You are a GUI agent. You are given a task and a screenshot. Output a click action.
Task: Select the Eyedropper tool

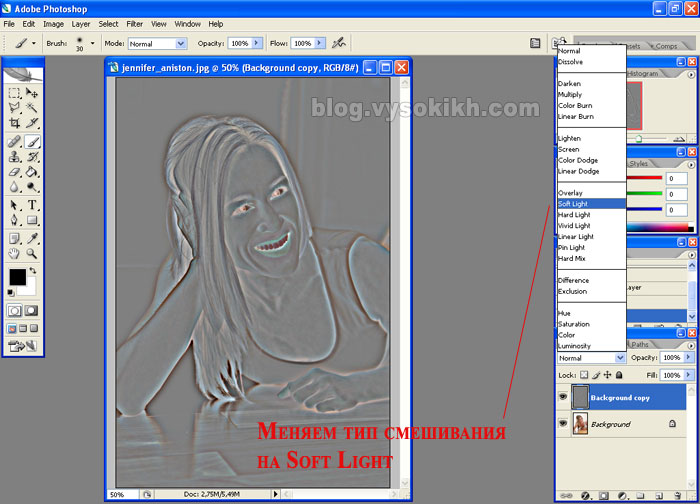click(32, 238)
